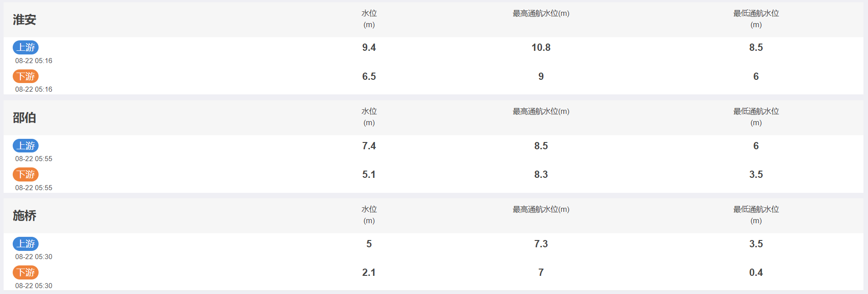The width and height of the screenshot is (868, 294).
Task: Select the 邵伯 下游 orange badge
Action: pos(25,174)
